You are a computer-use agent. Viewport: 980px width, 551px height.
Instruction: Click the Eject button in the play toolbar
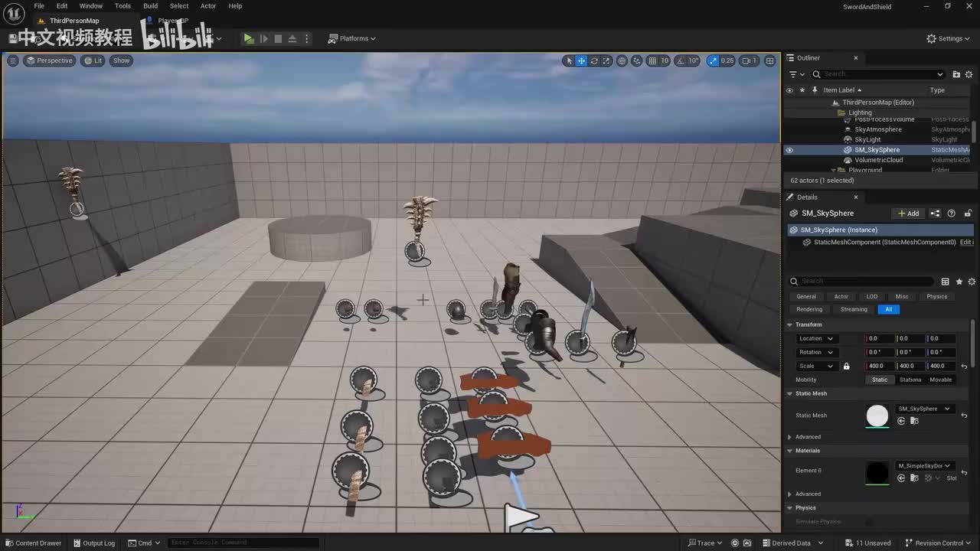pyautogui.click(x=292, y=38)
